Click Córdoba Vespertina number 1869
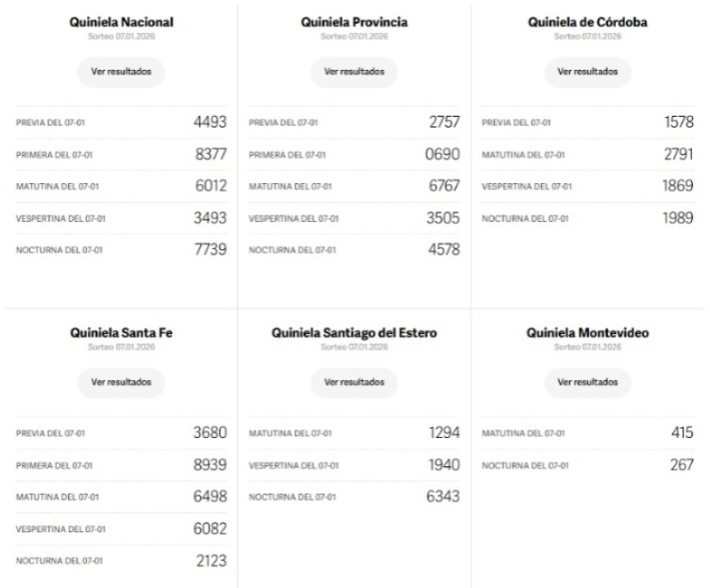 (x=676, y=186)
